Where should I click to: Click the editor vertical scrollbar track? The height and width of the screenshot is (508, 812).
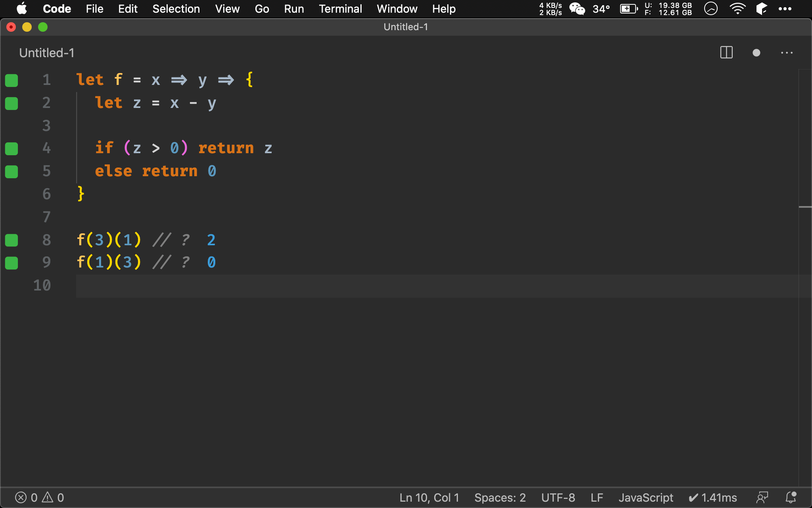[805, 278]
